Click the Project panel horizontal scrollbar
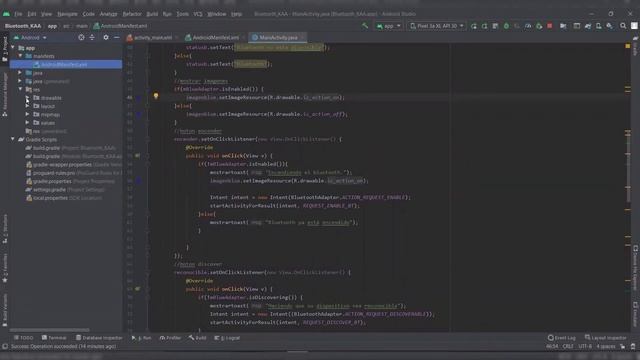Image resolution: width=640 pixels, height=360 pixels. [x=50, y=330]
